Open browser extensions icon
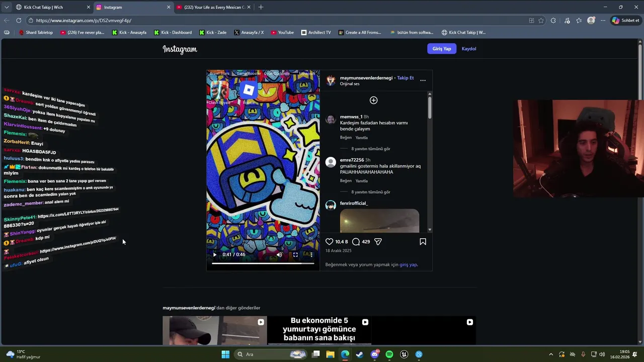Image resolution: width=644 pixels, height=362 pixels. point(553,21)
